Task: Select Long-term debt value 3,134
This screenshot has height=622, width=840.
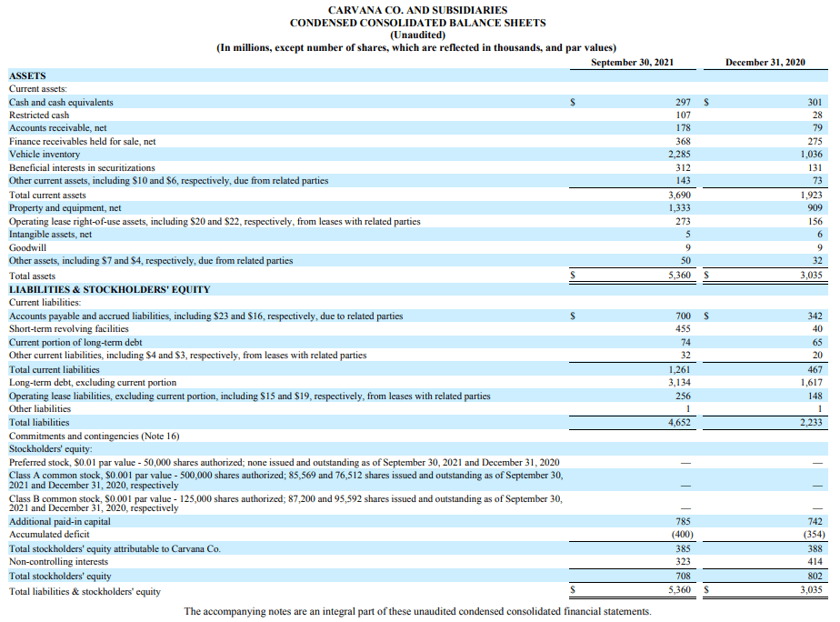Action: [x=679, y=383]
